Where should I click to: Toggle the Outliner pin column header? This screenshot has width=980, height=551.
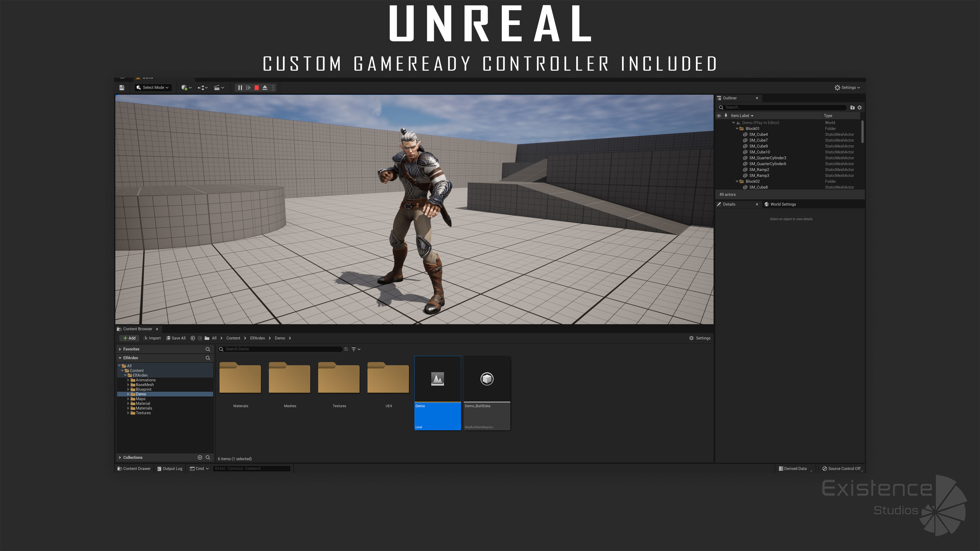click(726, 116)
